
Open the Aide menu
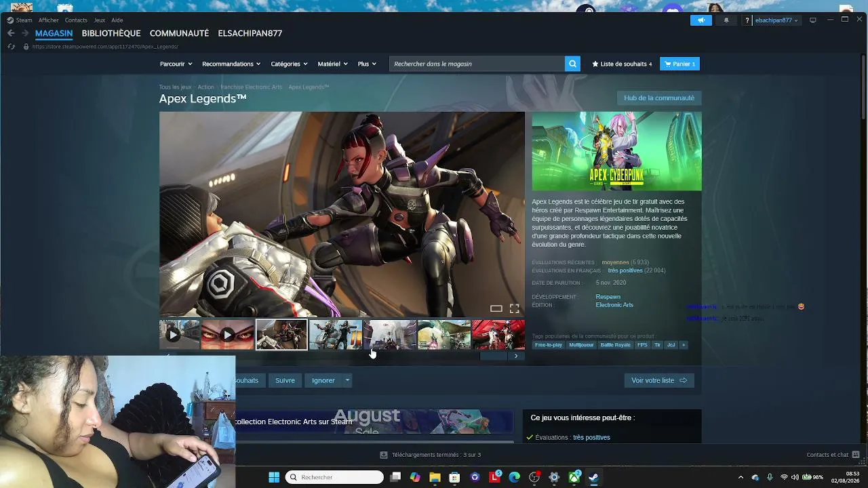point(117,20)
